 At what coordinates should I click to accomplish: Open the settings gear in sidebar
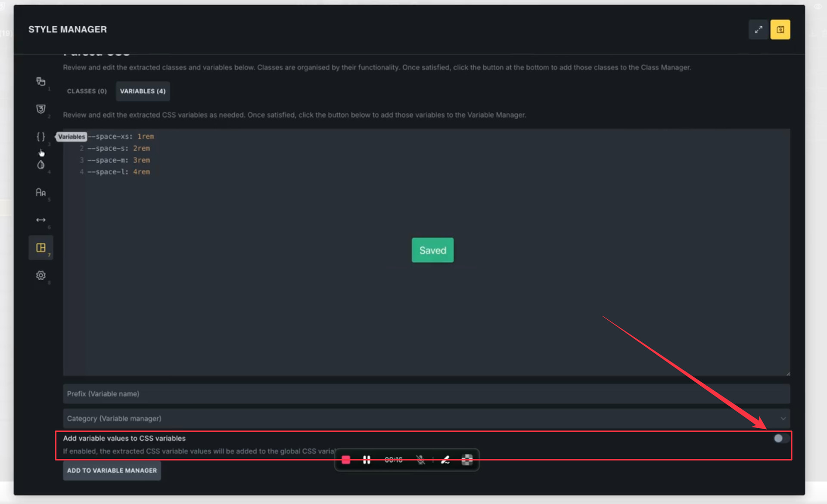40,275
